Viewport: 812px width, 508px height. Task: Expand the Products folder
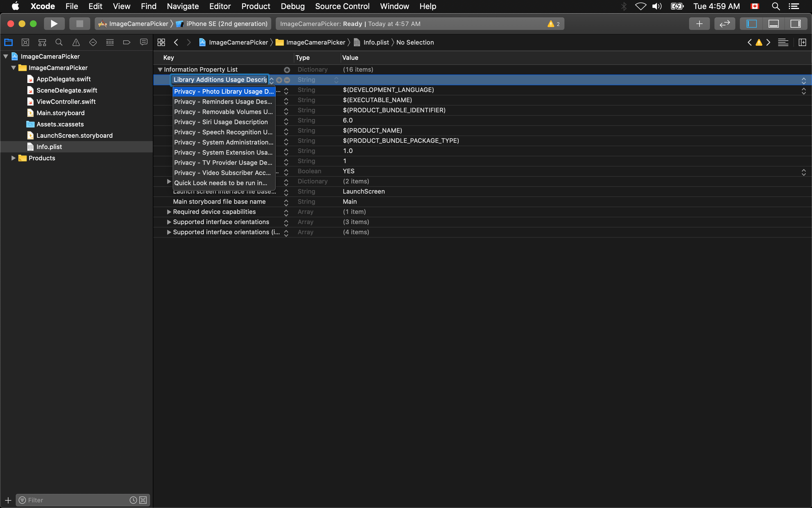click(14, 158)
